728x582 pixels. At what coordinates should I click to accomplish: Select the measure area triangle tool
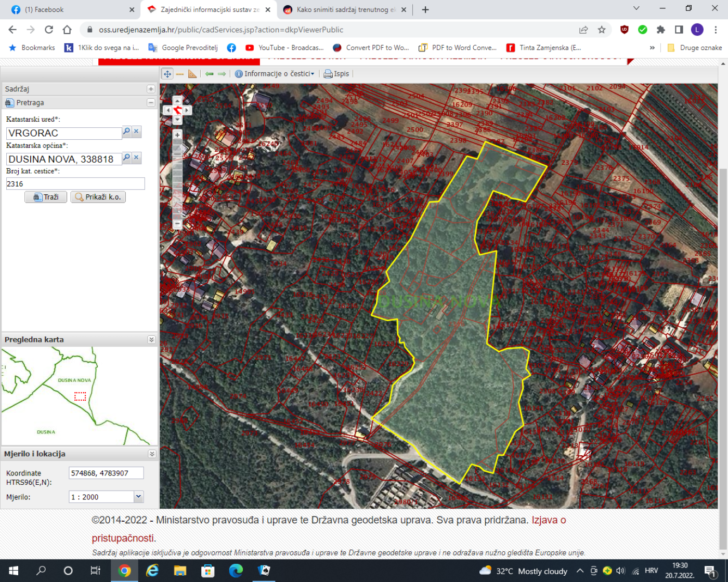tap(192, 74)
